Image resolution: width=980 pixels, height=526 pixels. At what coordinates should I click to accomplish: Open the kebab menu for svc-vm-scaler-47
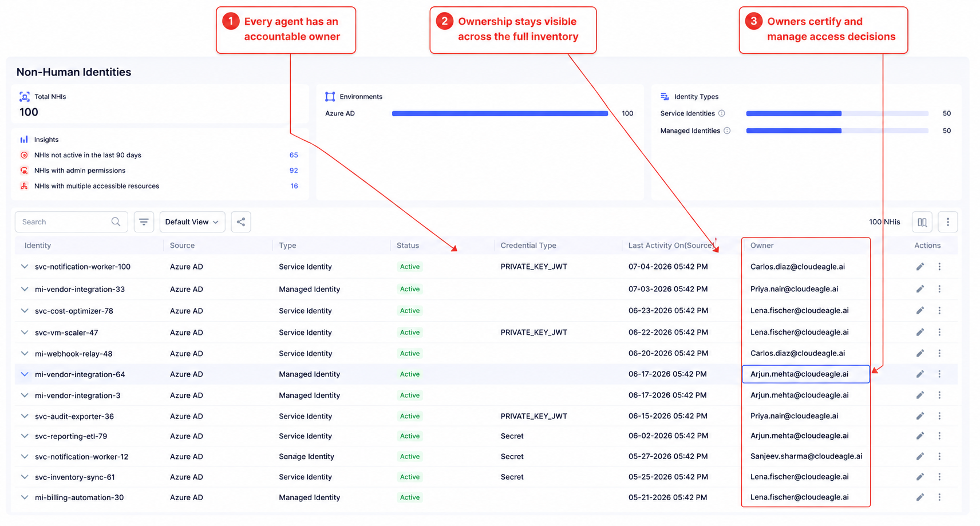[x=939, y=333]
